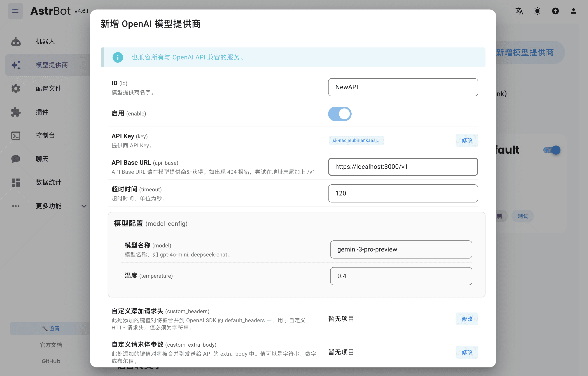The image size is (588, 376).
Task: Click 修改 next to the API Key
Action: [x=467, y=140]
